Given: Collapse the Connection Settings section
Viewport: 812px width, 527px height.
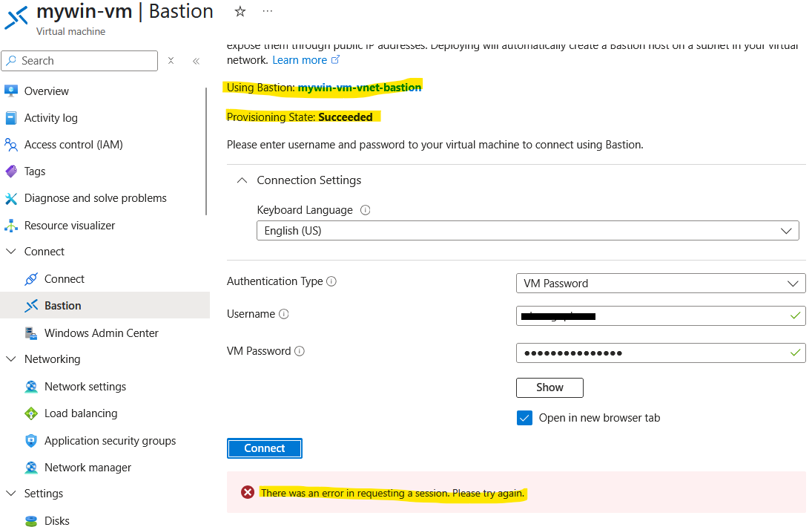Looking at the screenshot, I should click(242, 180).
